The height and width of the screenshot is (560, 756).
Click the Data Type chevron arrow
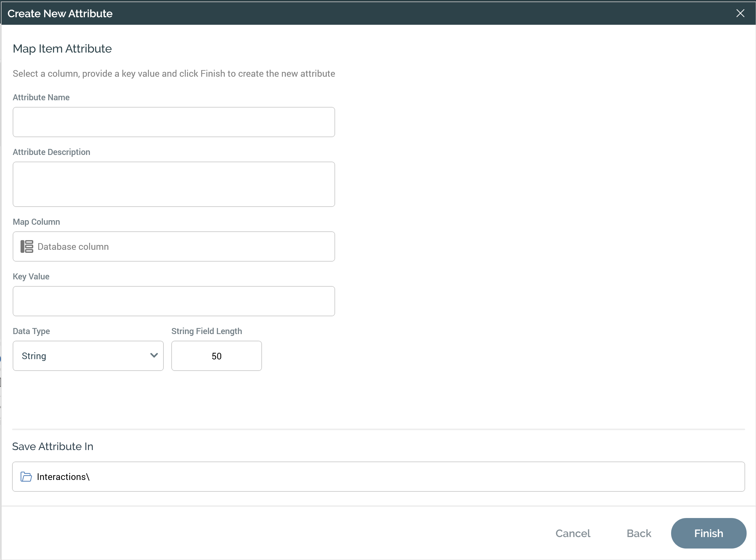tap(154, 356)
